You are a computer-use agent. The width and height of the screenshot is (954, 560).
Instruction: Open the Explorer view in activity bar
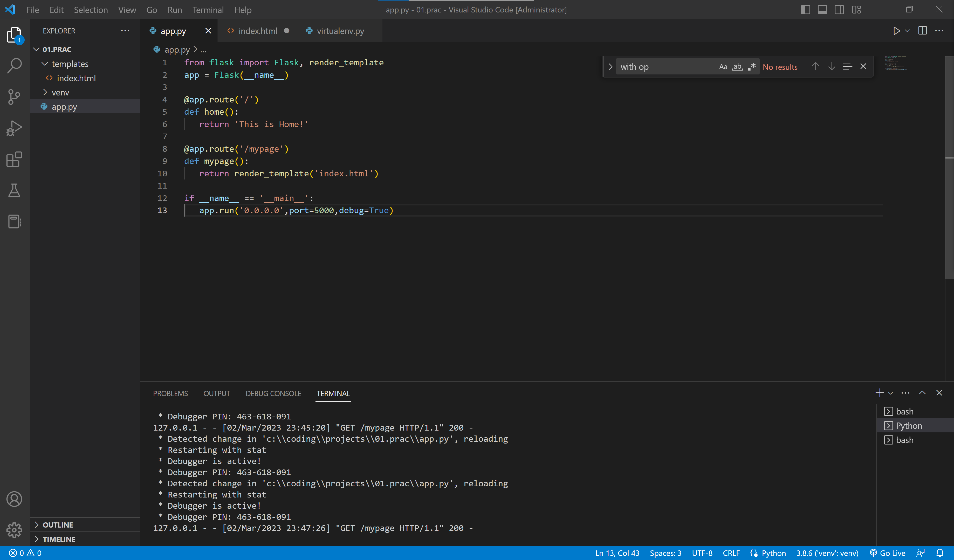pyautogui.click(x=14, y=35)
